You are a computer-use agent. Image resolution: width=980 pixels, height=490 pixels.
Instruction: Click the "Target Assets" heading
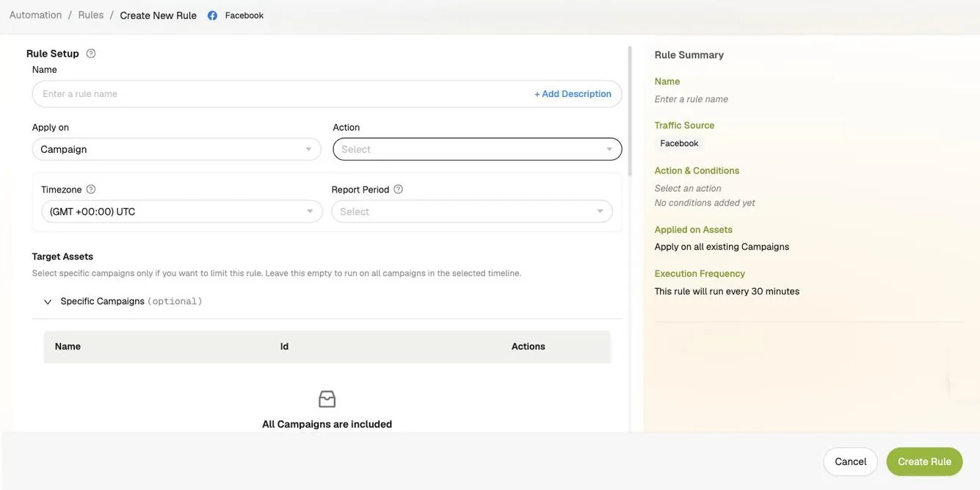[62, 256]
